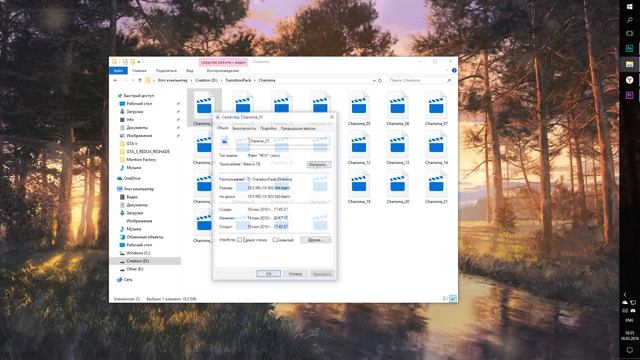Click 'Creation (D:)' in the breadcrumb path

(x=207, y=80)
